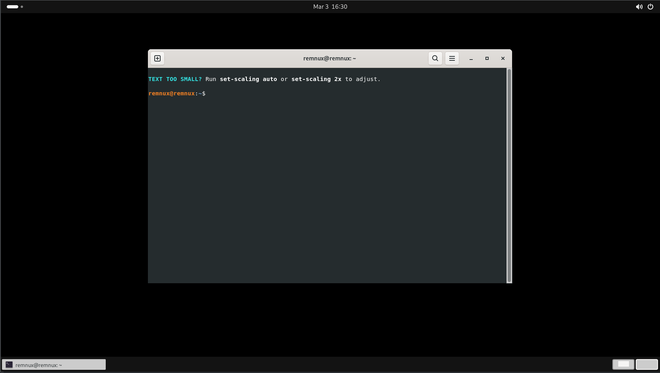Click the remnux@remnux shell prompt
Viewport: 660px width, 373px height.
[177, 93]
